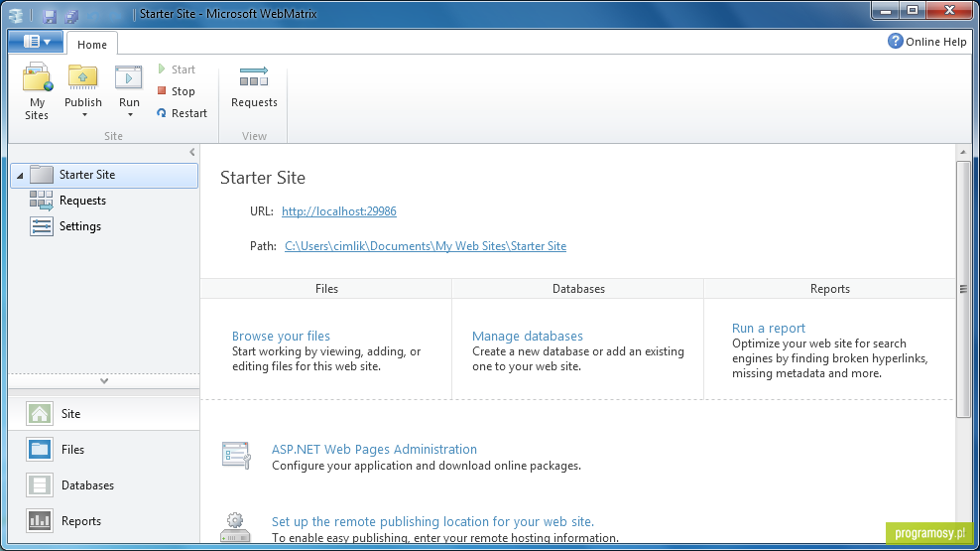Click the WebMatrix logo in title bar

pos(16,14)
